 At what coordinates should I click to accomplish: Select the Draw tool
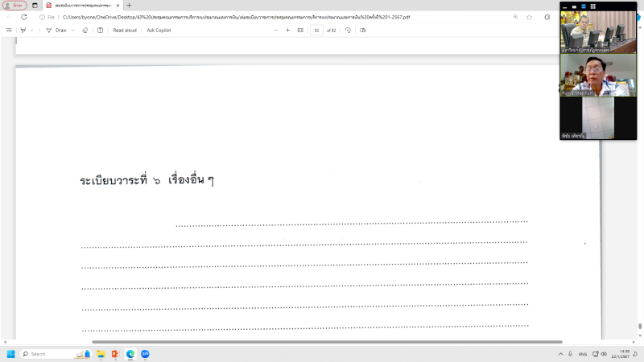pyautogui.click(x=56, y=30)
